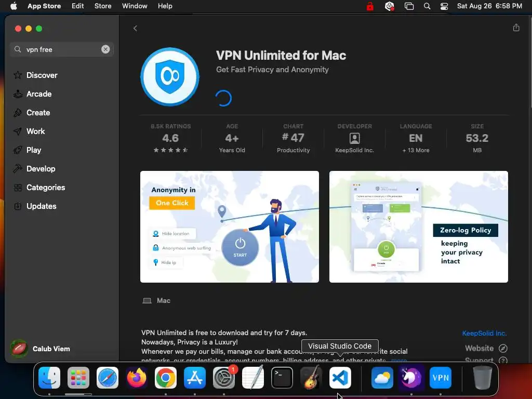This screenshot has width=532, height=399.
Task: Open Spotlight search in menu bar
Action: coord(427,6)
